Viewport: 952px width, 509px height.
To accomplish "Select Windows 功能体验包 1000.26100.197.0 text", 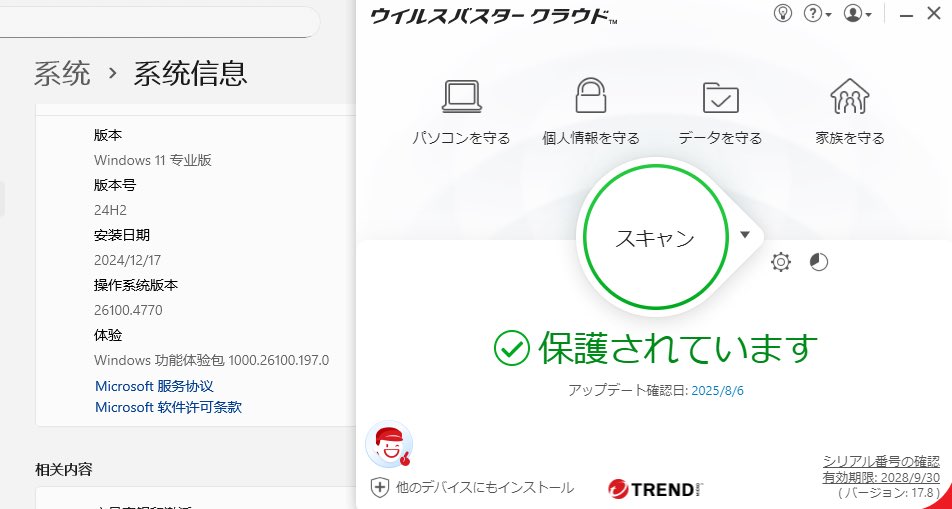I will 211,360.
